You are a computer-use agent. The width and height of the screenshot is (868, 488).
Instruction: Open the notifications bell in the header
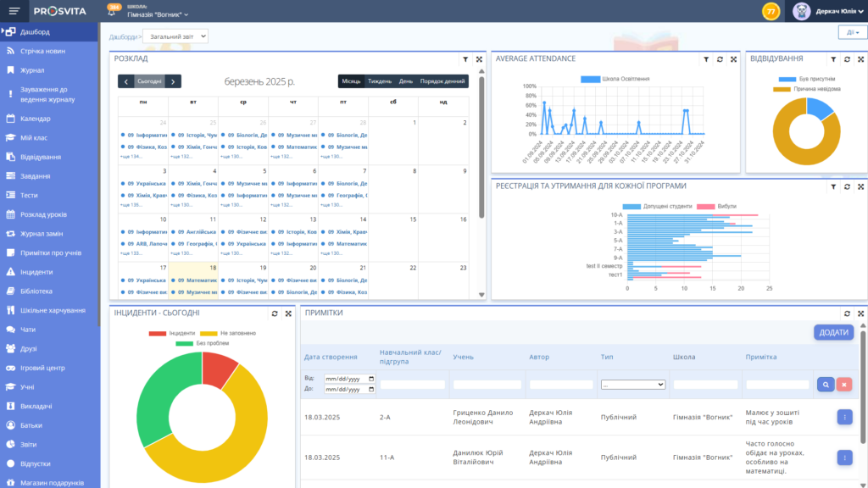tap(114, 12)
